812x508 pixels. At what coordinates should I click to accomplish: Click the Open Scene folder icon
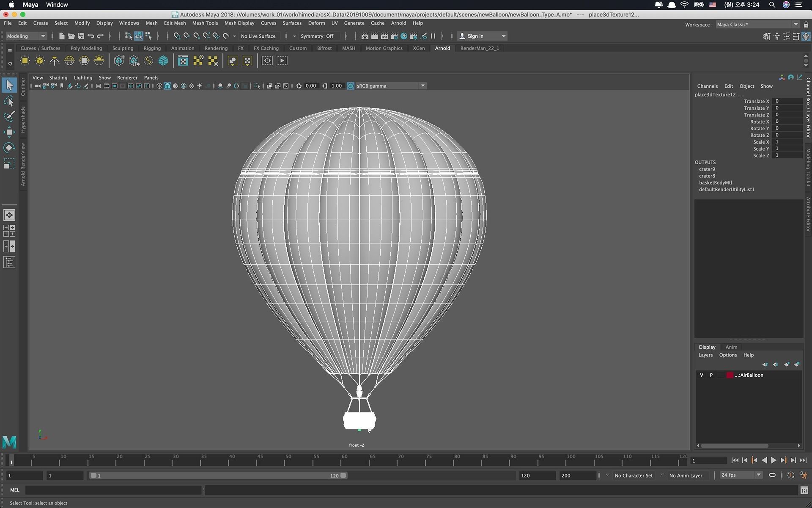tap(71, 36)
